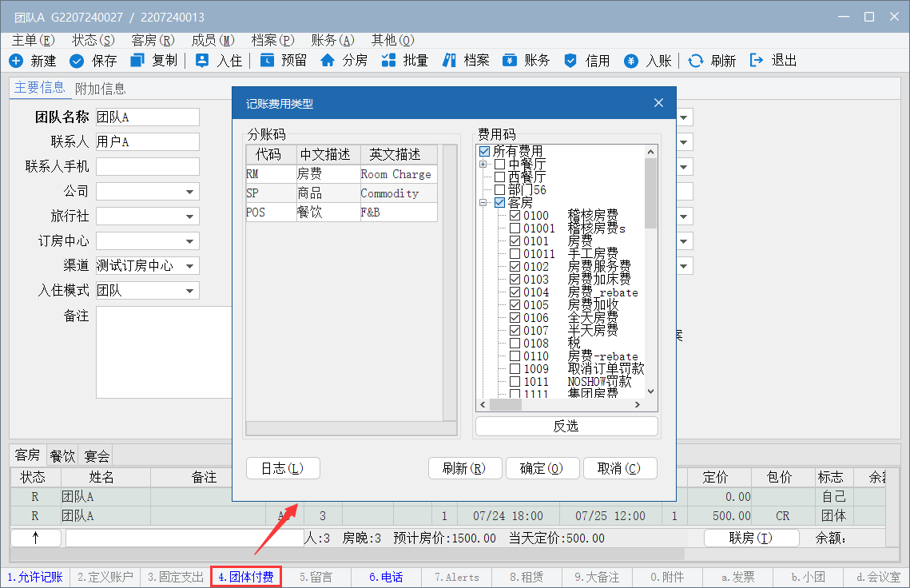Click the 入住 check-in icon
Image resolution: width=910 pixels, height=588 pixels.
[202, 61]
